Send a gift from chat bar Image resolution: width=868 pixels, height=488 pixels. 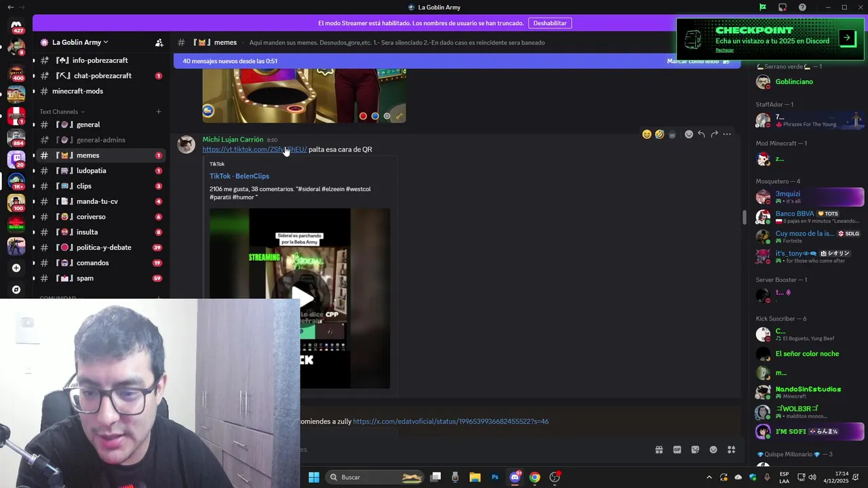tap(658, 449)
